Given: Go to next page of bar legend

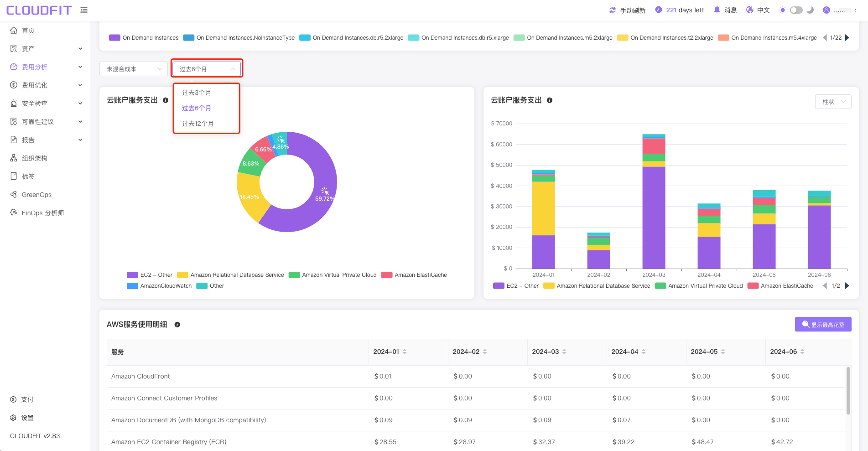Looking at the screenshot, I should (847, 286).
